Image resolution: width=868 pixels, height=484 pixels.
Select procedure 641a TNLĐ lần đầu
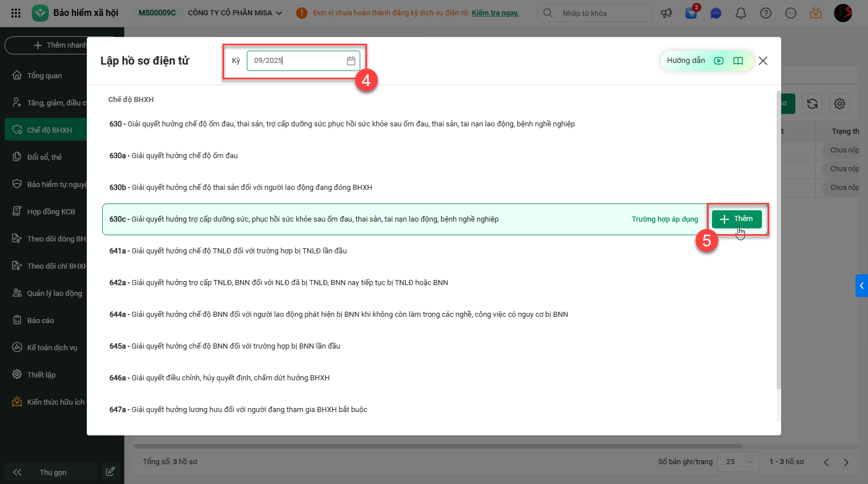(436, 251)
